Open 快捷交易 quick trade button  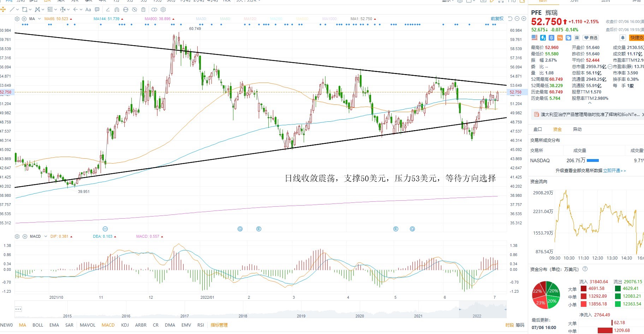click(x=637, y=38)
